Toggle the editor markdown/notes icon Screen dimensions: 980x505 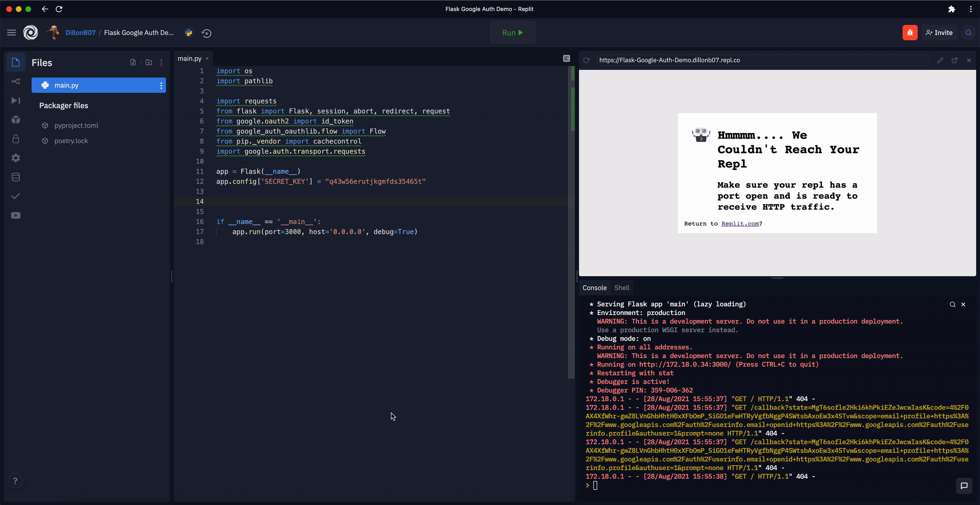566,58
